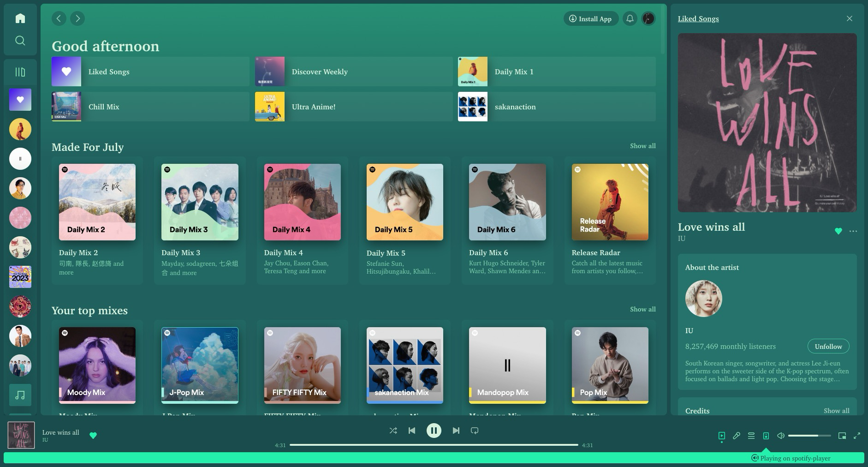Expand Your Library icon
The width and height of the screenshot is (868, 467).
(20, 72)
